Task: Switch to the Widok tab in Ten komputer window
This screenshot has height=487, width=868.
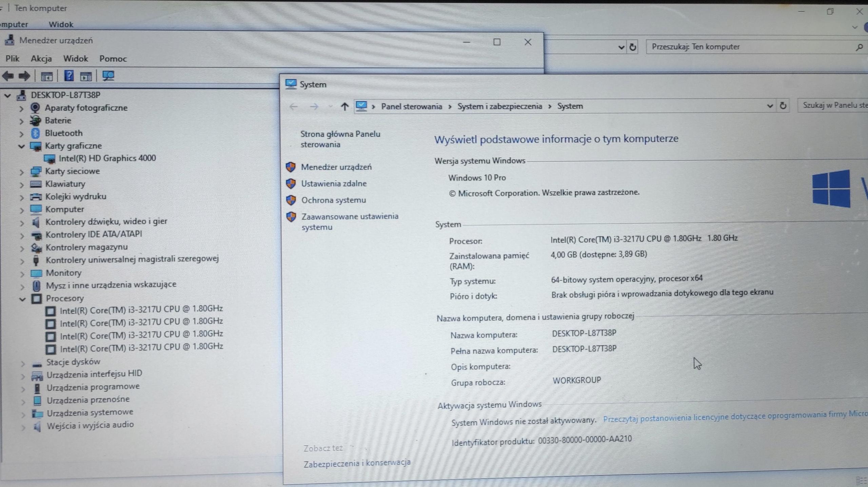Action: tap(61, 24)
